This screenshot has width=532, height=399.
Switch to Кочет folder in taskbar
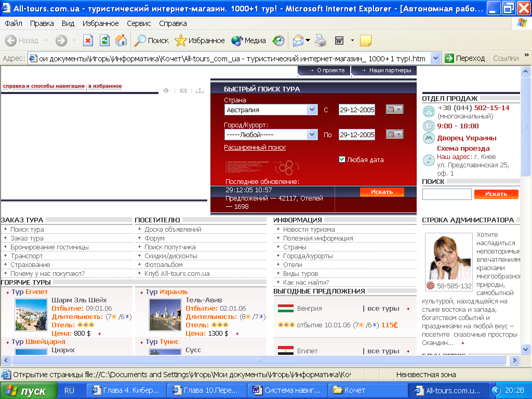pyautogui.click(x=367, y=391)
